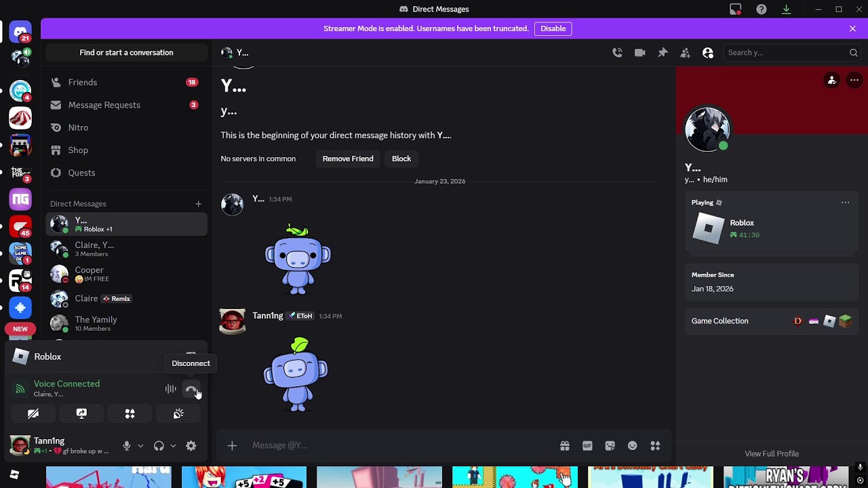Screen dimensions: 868x488
Task: Open the Apps launcher in message bar
Action: [655, 445]
